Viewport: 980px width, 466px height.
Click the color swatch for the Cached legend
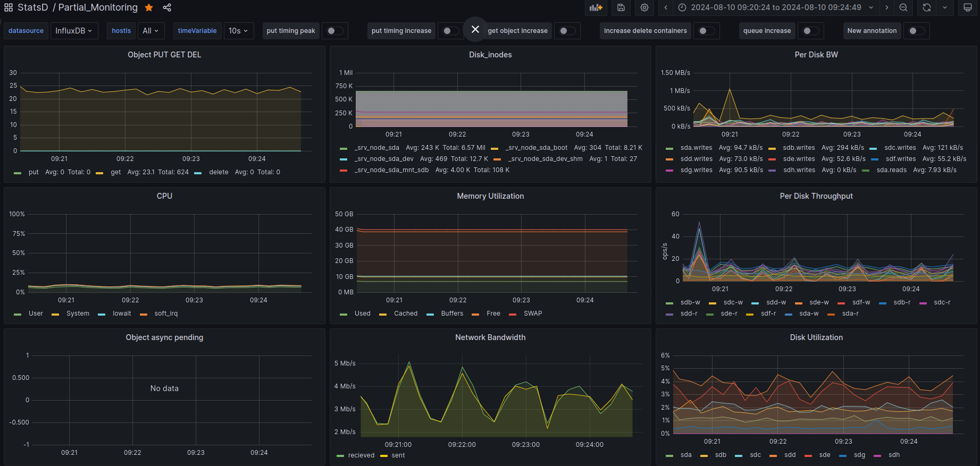383,314
